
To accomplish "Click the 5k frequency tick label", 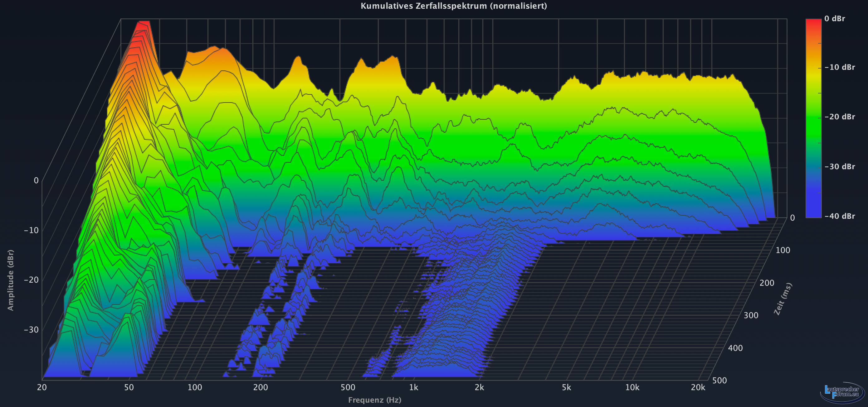I will point(566,387).
